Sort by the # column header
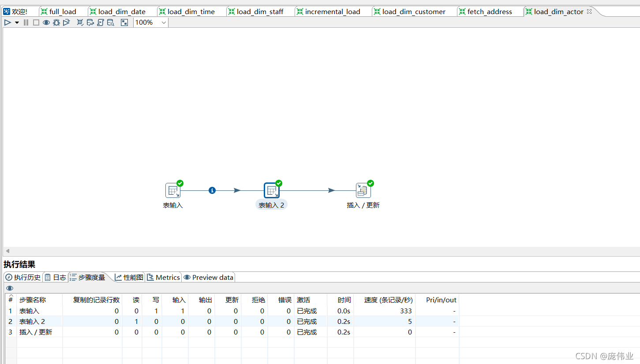Screen dimensions: 640x364 11,300
